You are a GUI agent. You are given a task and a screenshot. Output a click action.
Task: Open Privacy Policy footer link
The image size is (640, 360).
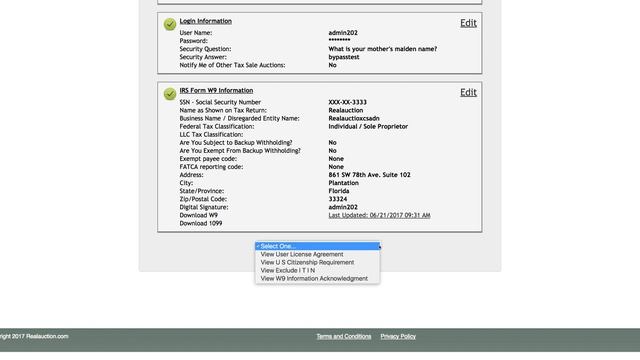pyautogui.click(x=398, y=336)
